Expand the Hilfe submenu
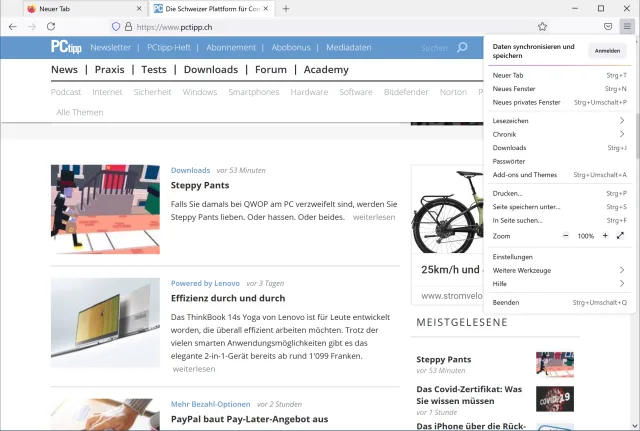 coord(559,284)
